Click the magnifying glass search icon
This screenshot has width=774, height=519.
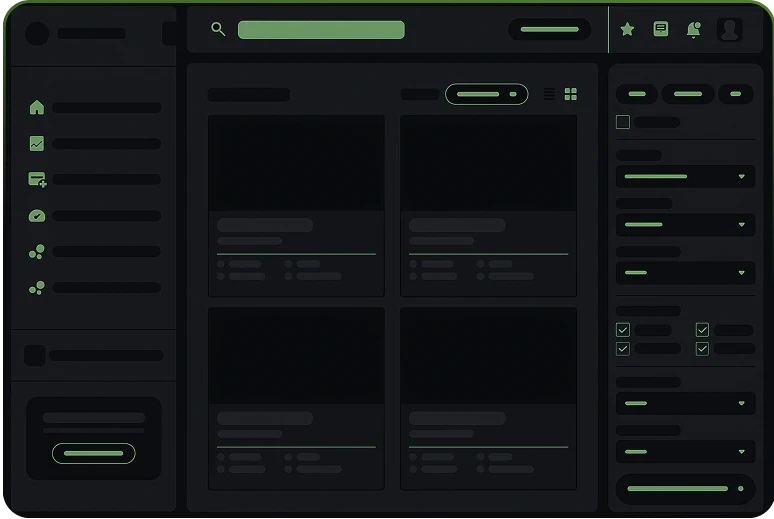(218, 29)
